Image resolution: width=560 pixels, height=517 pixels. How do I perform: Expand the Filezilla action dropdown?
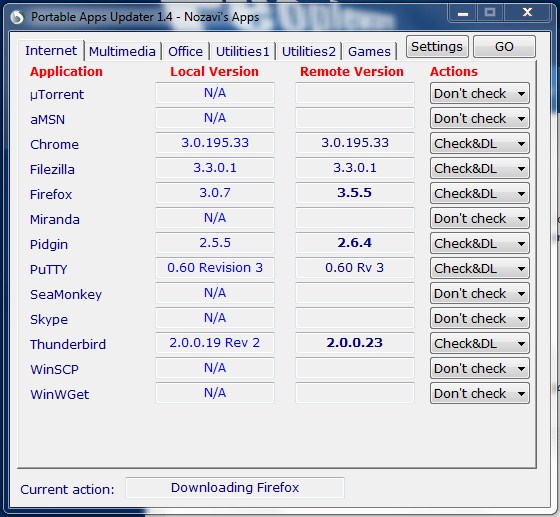pos(480,169)
